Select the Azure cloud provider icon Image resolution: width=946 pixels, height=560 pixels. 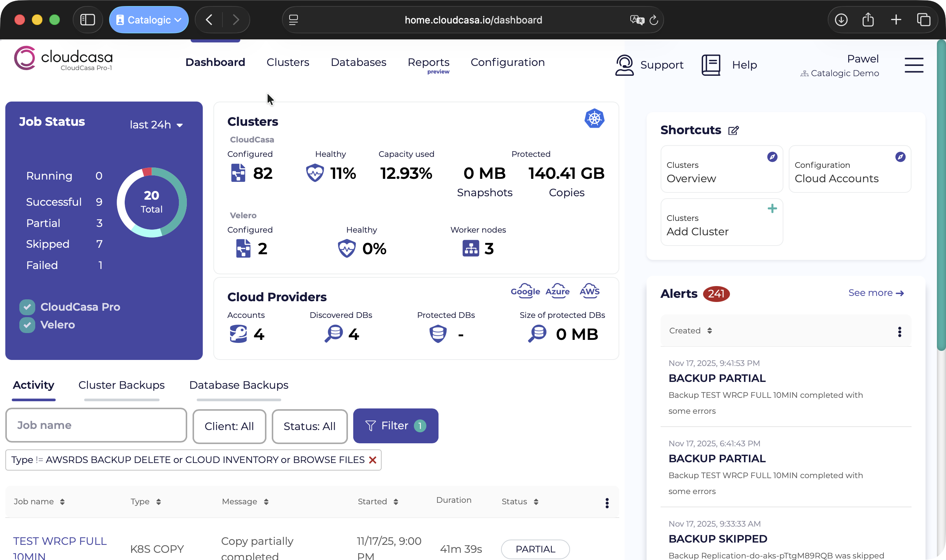pyautogui.click(x=557, y=291)
